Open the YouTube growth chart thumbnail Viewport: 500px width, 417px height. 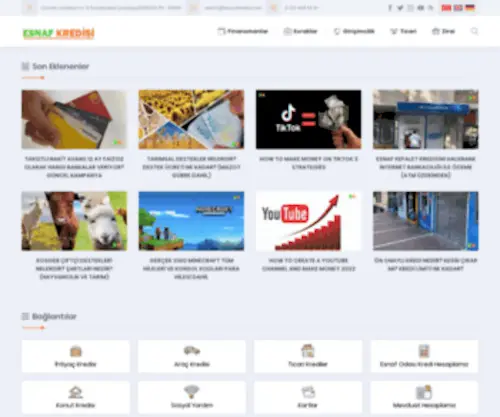308,221
